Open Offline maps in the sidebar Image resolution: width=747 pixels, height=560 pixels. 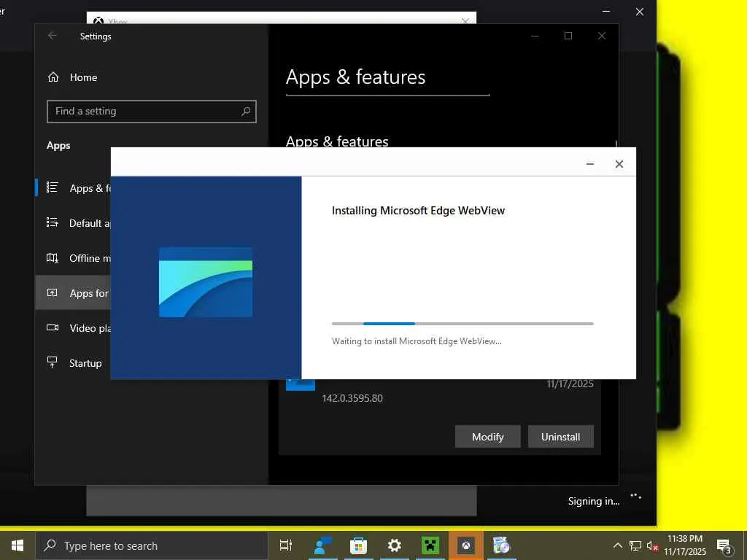(74, 258)
